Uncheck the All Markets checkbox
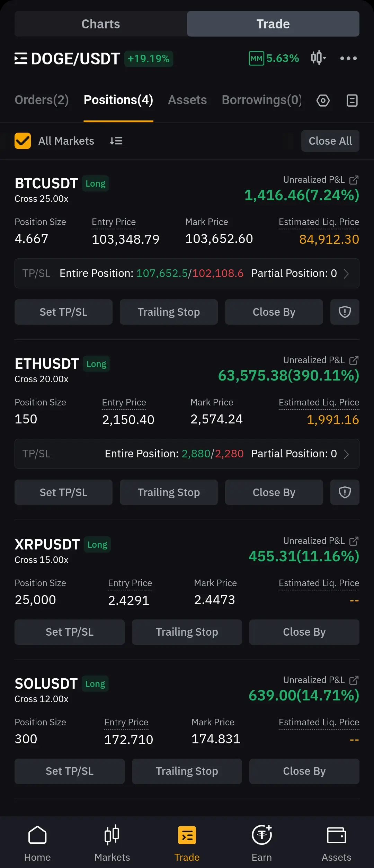 (23, 141)
